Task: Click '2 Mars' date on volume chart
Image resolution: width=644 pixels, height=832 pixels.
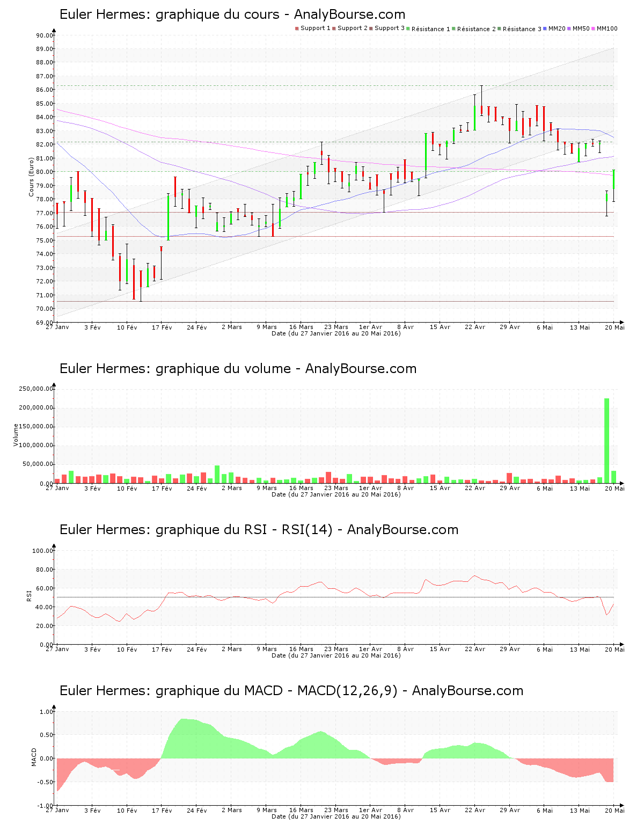Action: (232, 488)
